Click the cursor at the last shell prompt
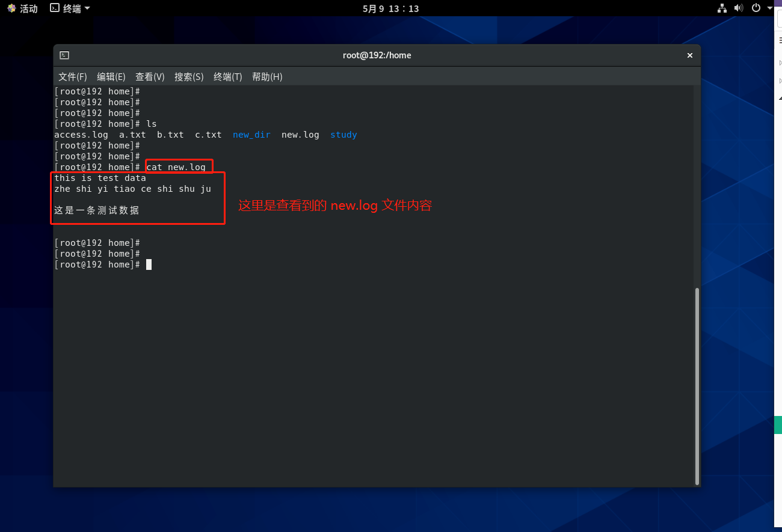Image resolution: width=782 pixels, height=532 pixels. click(149, 264)
